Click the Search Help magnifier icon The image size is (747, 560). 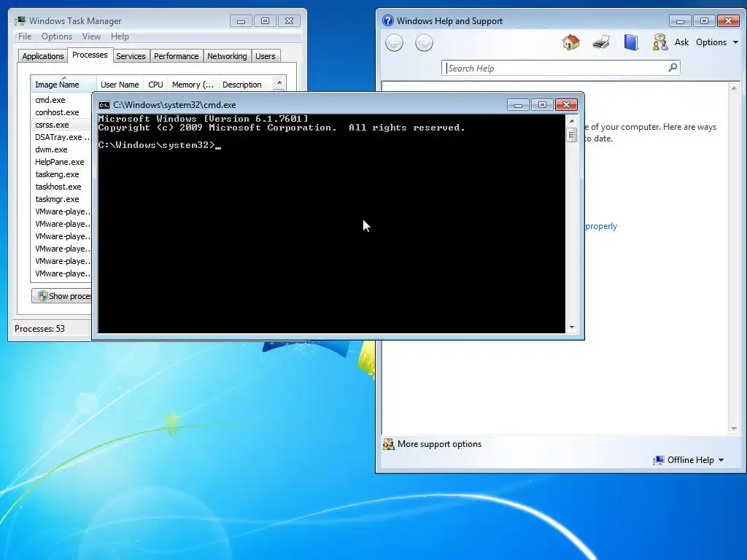673,68
